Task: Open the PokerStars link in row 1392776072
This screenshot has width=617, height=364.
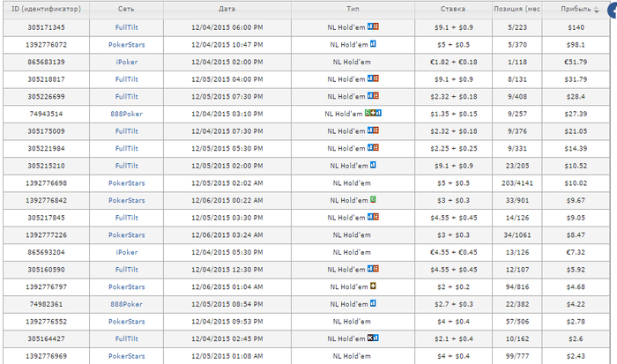Action: pos(126,44)
